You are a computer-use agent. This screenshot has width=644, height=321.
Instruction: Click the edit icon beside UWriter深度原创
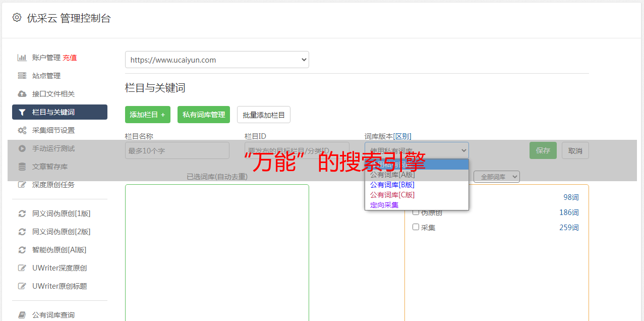[x=22, y=268]
